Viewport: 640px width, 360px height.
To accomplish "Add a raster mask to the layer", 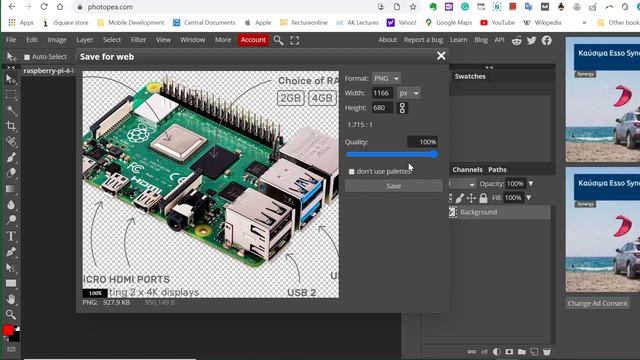I will click(x=509, y=351).
